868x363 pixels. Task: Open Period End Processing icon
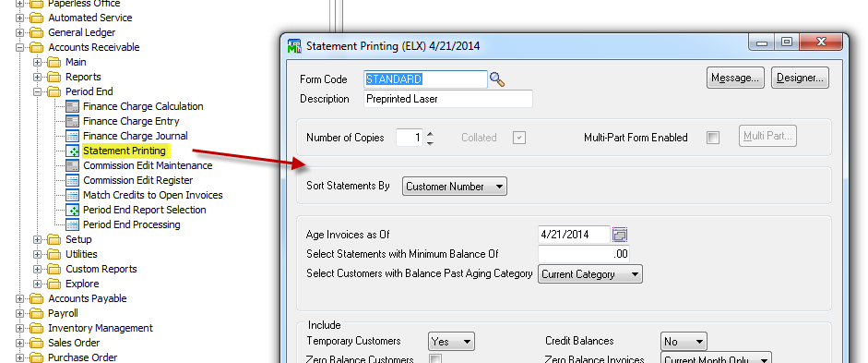click(x=72, y=224)
